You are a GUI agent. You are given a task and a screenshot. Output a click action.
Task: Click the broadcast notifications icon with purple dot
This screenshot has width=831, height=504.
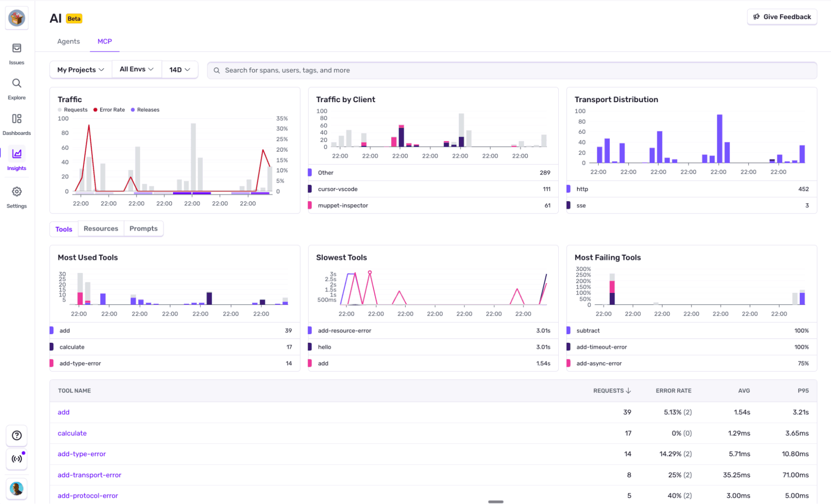click(16, 459)
